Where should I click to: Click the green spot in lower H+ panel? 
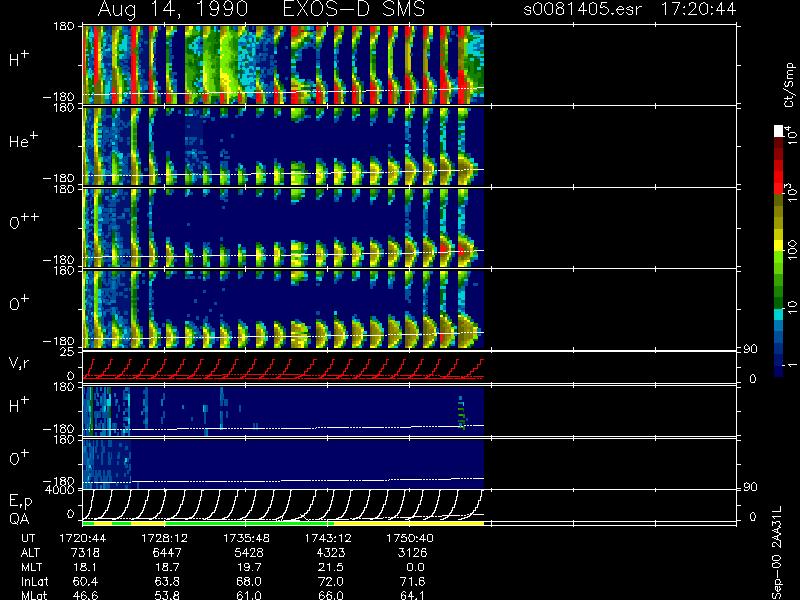pyautogui.click(x=462, y=412)
